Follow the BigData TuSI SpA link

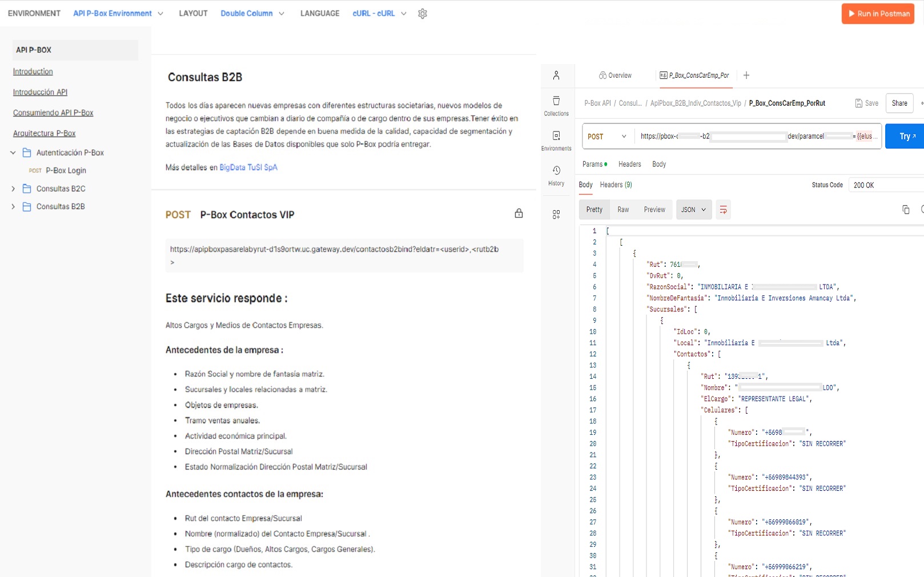point(248,167)
